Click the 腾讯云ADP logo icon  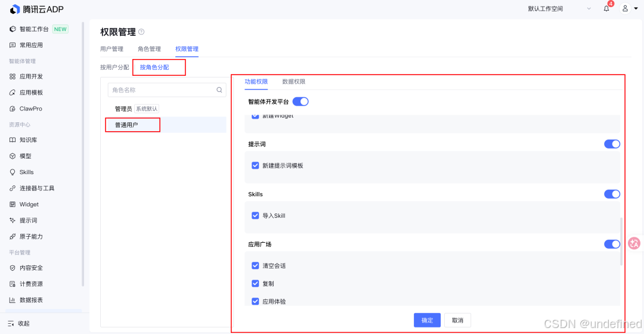click(15, 9)
